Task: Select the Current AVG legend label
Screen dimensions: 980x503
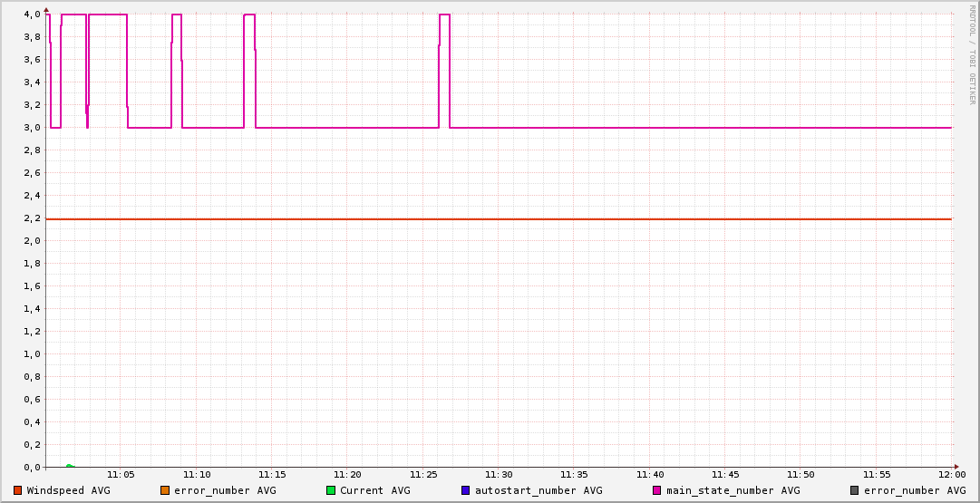Action: (374, 490)
